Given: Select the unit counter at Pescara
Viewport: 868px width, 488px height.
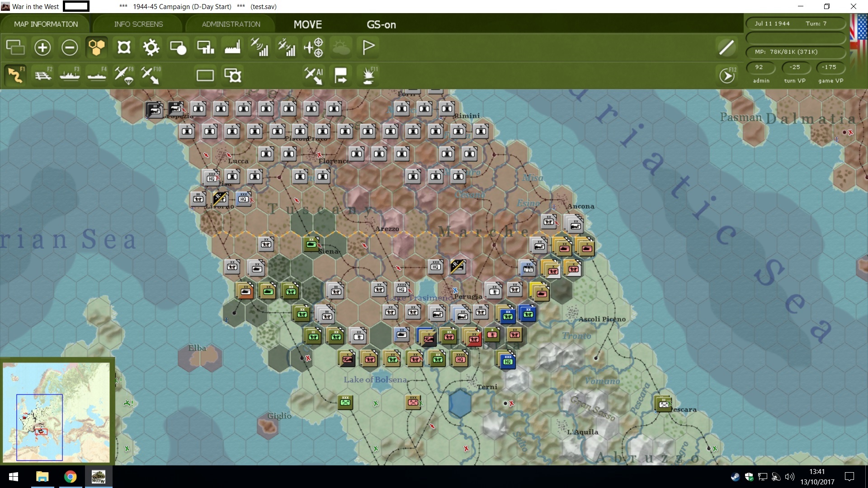Looking at the screenshot, I should pos(663,404).
